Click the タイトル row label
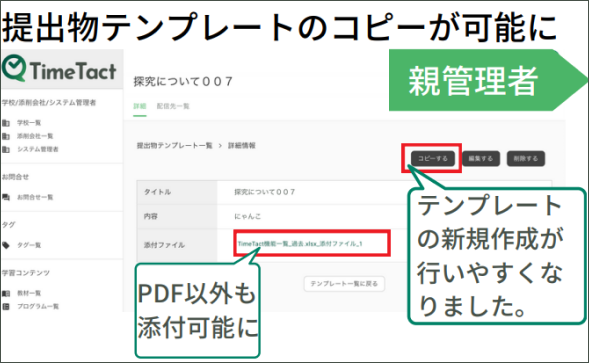The width and height of the screenshot is (589, 363). [x=157, y=192]
